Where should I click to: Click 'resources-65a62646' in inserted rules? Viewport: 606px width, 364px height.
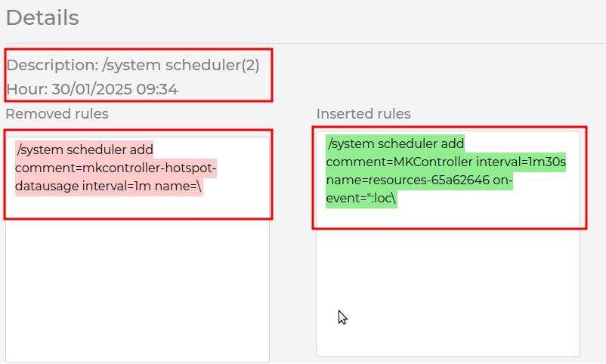(x=428, y=180)
